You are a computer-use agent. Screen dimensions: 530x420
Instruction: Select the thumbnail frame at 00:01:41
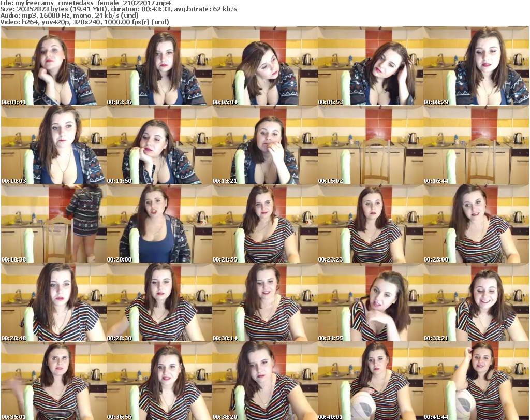tap(54, 66)
